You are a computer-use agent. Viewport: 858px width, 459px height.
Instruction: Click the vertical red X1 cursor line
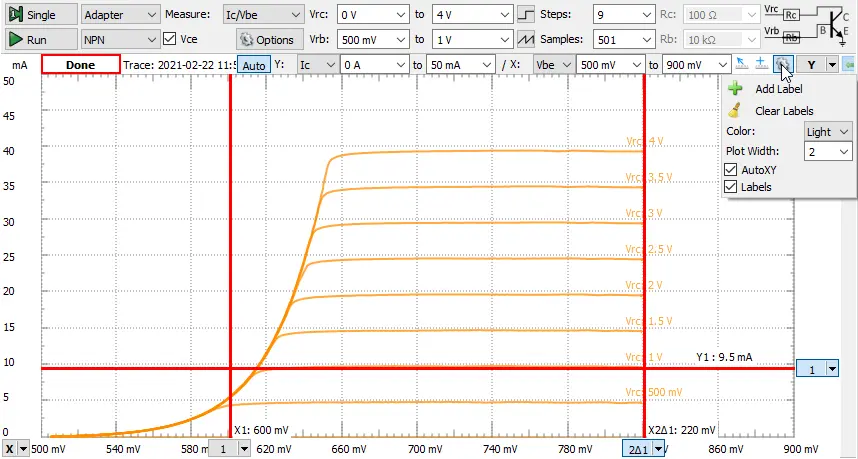coord(230,254)
